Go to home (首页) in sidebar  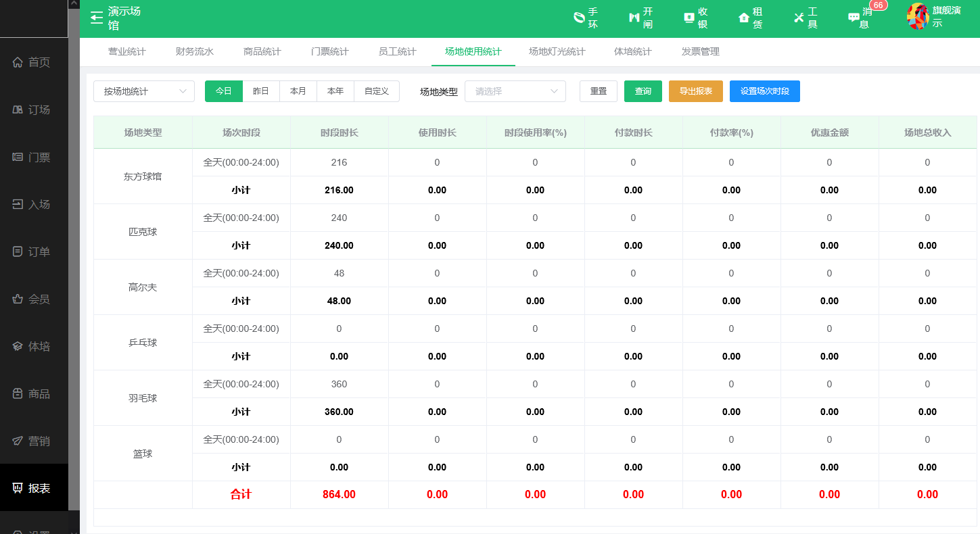tap(34, 62)
